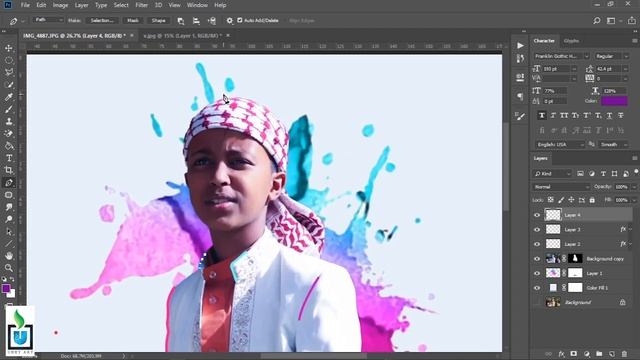Expand Layer 3 effects arrow
640x360 pixels.
click(x=631, y=229)
